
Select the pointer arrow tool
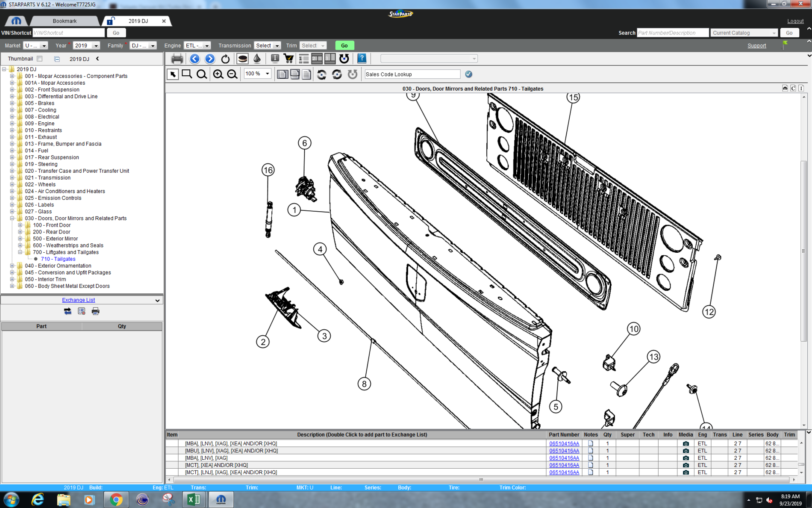[x=173, y=74]
